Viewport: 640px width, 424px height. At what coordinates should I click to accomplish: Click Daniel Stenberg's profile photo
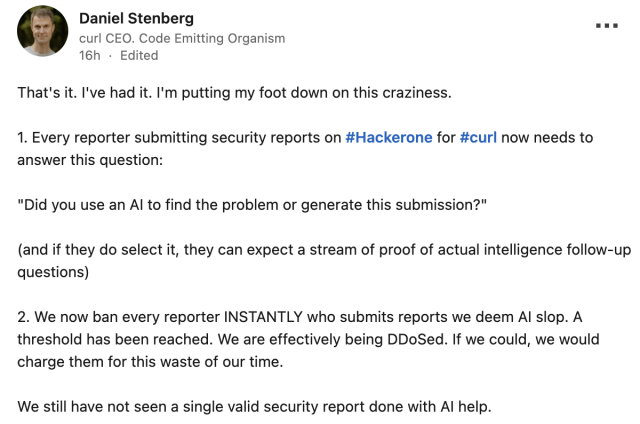pos(43,31)
